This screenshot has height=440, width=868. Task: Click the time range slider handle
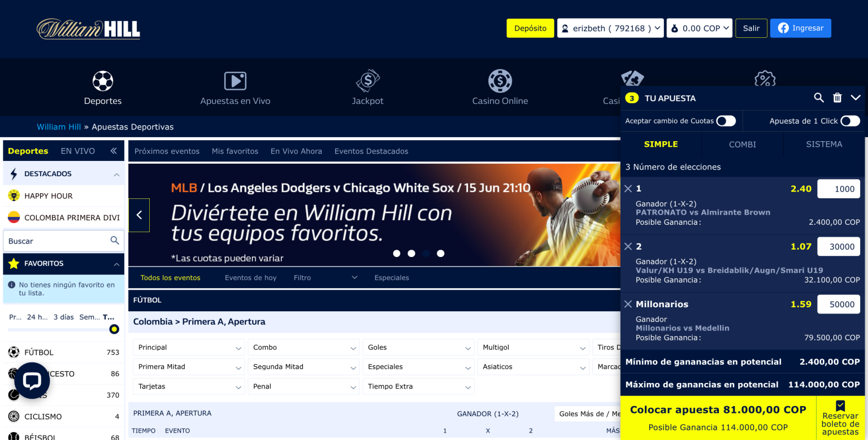(x=114, y=329)
